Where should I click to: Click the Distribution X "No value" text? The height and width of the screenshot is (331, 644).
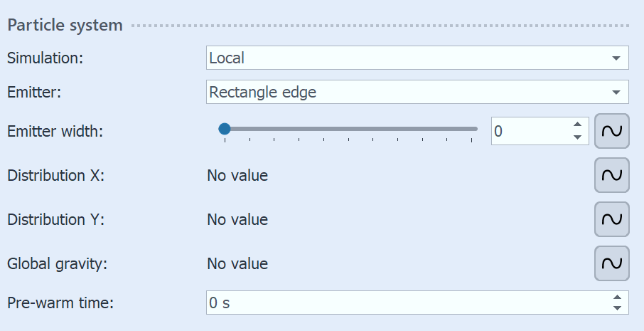click(x=237, y=175)
